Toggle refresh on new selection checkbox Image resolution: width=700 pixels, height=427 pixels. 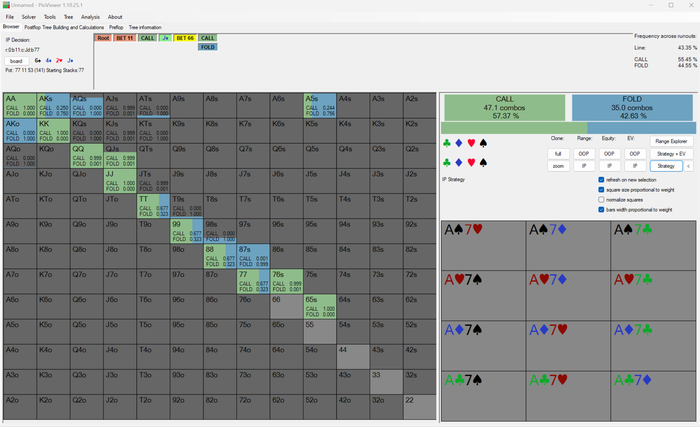click(x=601, y=180)
